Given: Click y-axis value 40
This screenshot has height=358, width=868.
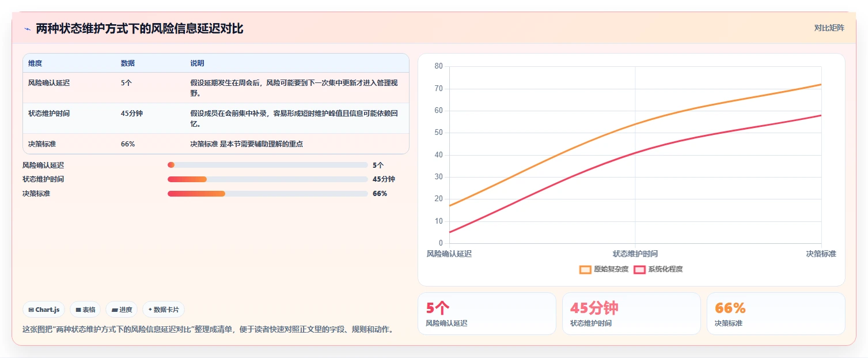Looking at the screenshot, I should 439,155.
